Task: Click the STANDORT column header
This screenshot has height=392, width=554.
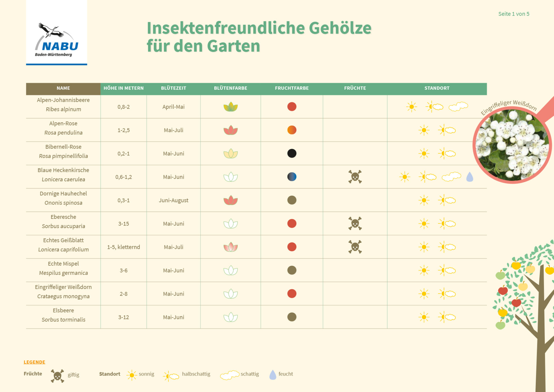Action: [x=437, y=88]
